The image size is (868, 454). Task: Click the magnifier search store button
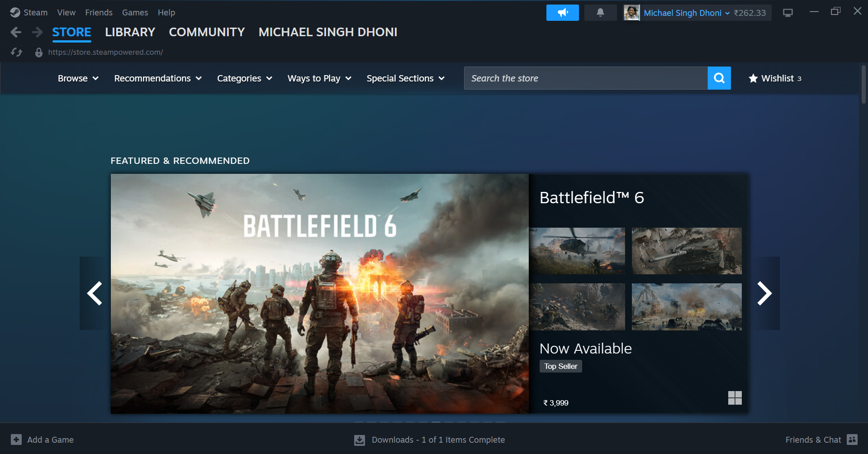pos(719,78)
